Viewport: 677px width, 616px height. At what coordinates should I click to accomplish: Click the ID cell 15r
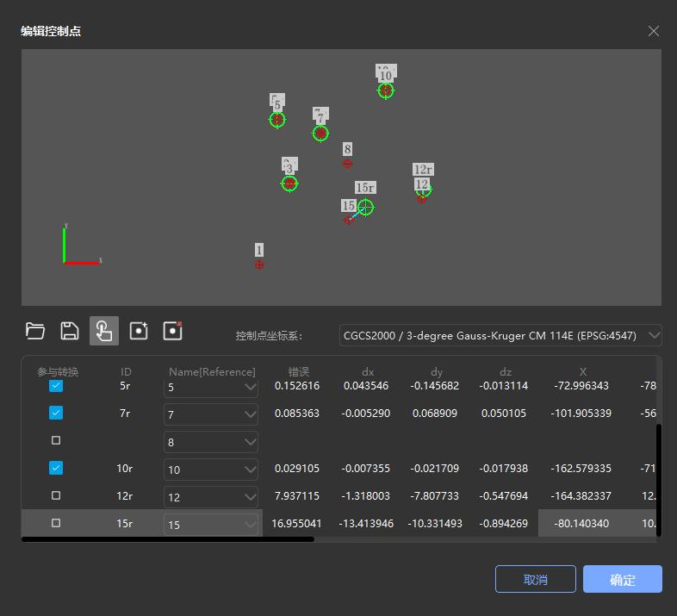click(124, 524)
